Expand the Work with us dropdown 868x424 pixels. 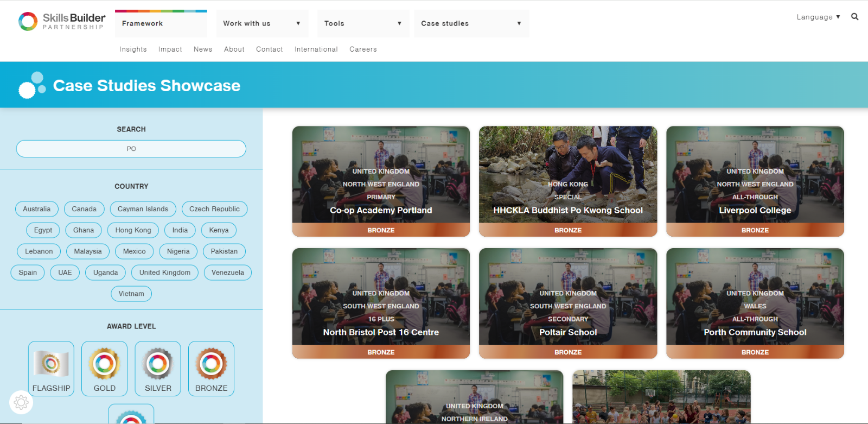tap(262, 23)
